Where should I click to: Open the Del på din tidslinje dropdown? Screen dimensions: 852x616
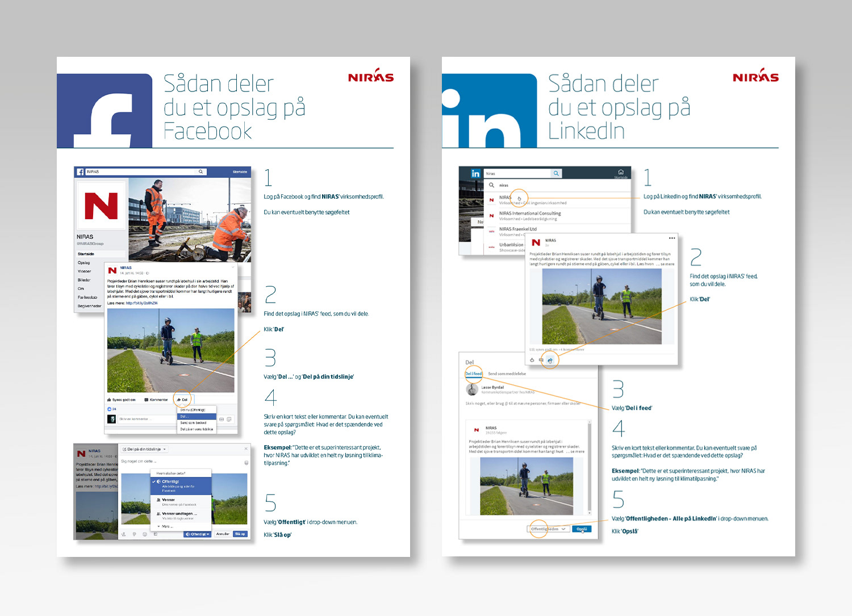click(x=144, y=449)
